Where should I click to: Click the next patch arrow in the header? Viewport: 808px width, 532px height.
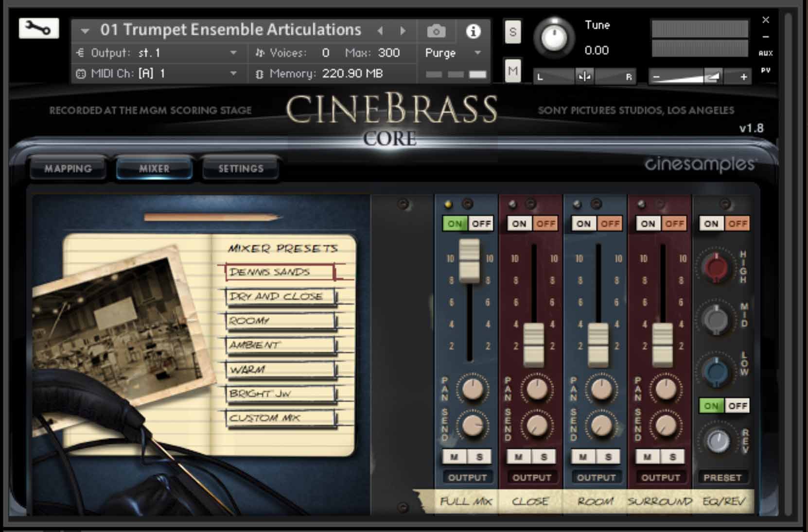[403, 30]
